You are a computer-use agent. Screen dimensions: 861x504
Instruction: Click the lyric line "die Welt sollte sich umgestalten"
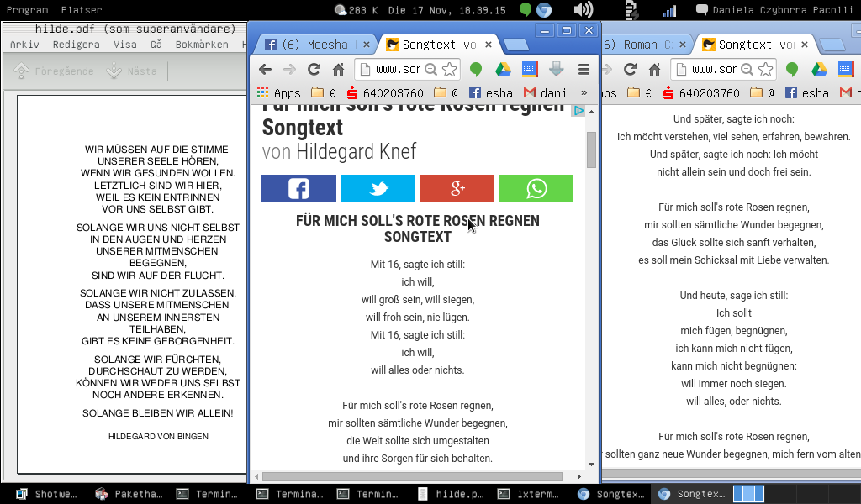tap(418, 440)
